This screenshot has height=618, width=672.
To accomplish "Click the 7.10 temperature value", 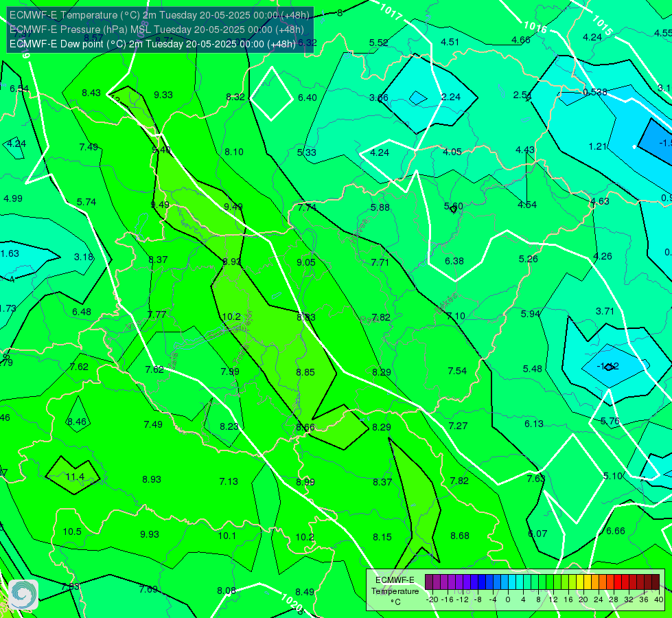I will 456,316.
